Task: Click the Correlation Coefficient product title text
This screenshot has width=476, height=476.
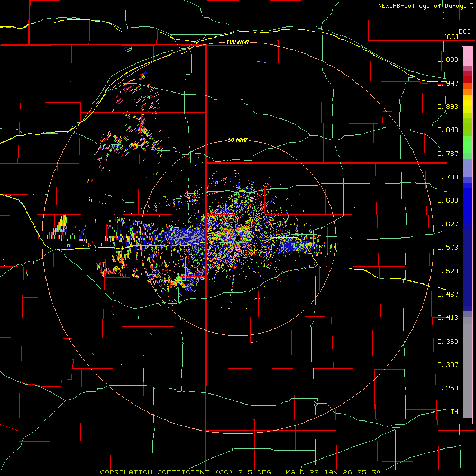Action: pos(167,472)
